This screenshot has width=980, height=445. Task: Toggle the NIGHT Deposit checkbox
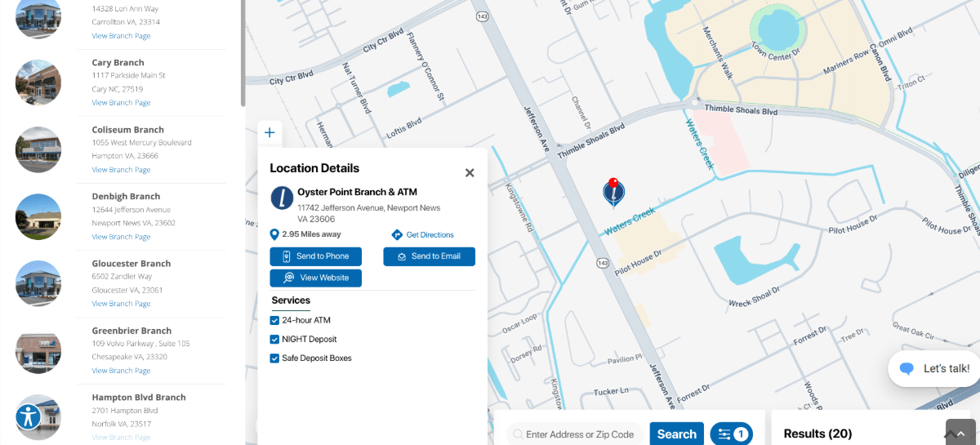[274, 339]
